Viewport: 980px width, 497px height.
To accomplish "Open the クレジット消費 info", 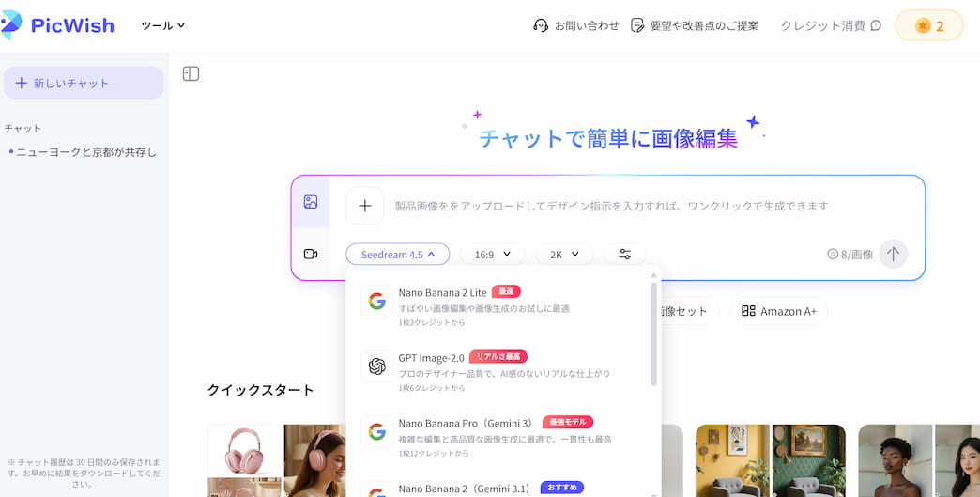I will [x=831, y=25].
